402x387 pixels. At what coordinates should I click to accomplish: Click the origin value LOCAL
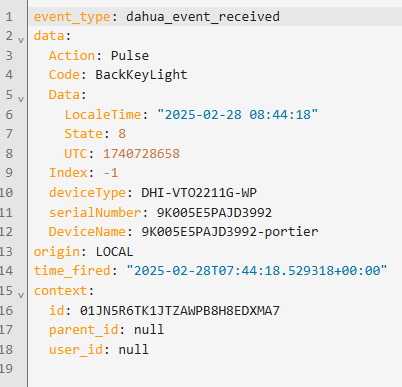click(x=114, y=252)
